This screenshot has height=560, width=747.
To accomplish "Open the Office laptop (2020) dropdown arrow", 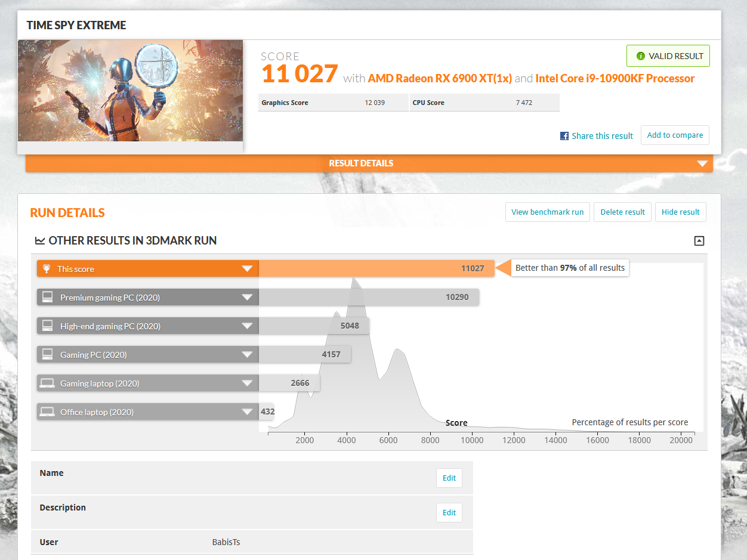I will 247,412.
